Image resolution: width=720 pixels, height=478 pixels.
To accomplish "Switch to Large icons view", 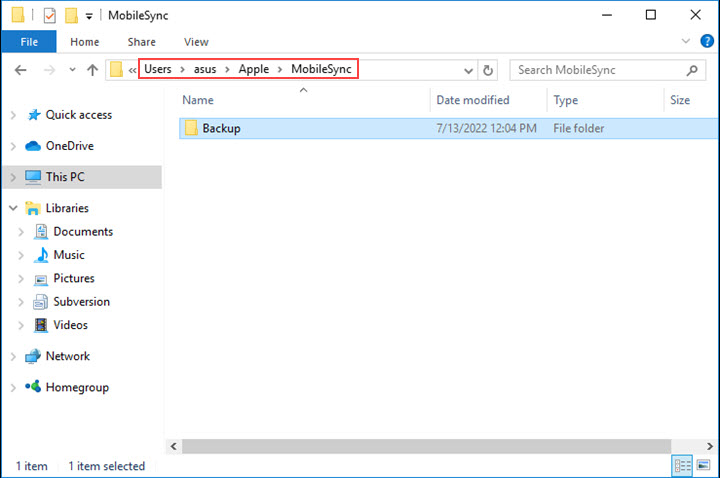I will 703,466.
